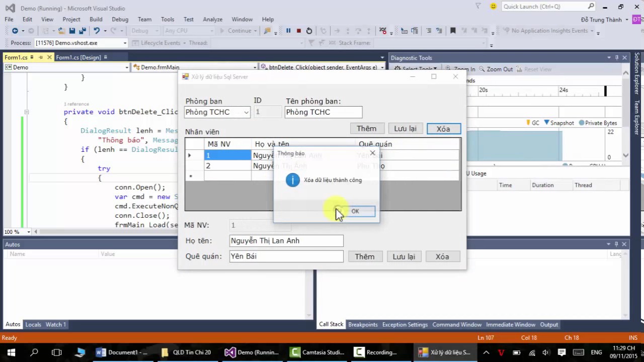
Task: Click the Restart debugging icon
Action: pos(309,31)
